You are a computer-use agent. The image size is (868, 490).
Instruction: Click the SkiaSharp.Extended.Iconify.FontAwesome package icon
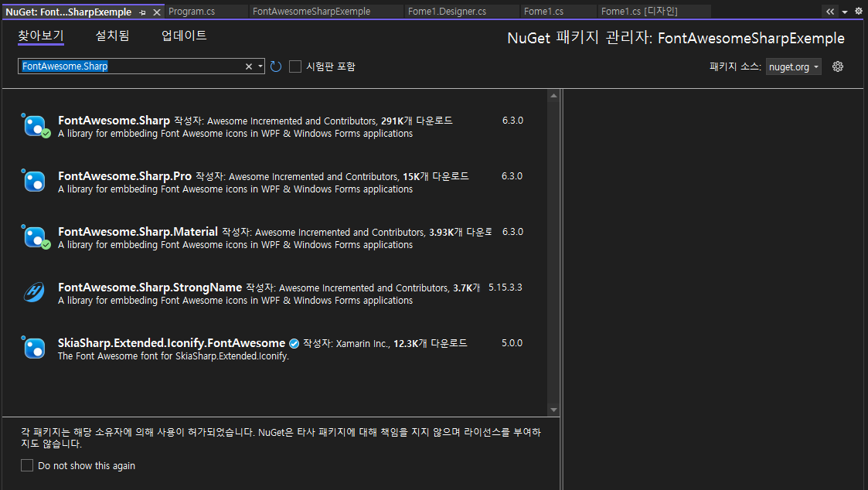point(34,349)
